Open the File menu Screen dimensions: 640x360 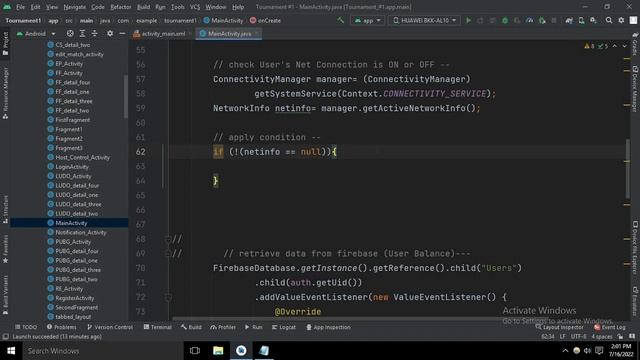click(20, 7)
